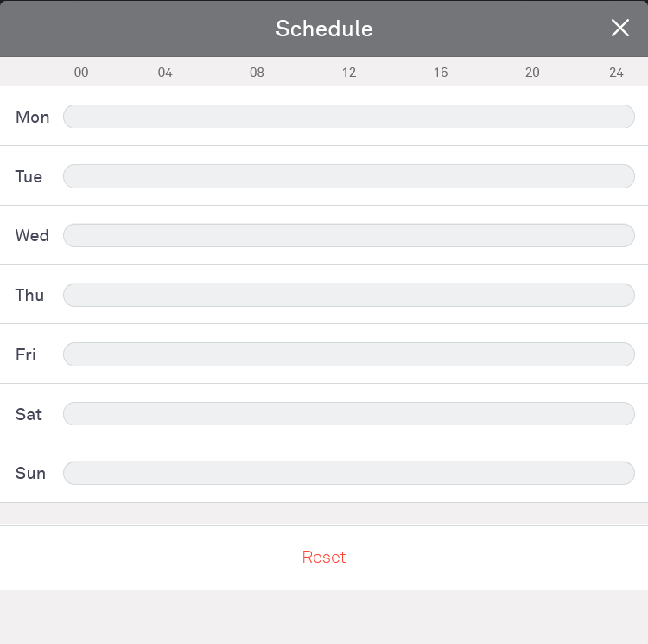
Task: Select the 16 hour marker
Action: pyautogui.click(x=441, y=73)
